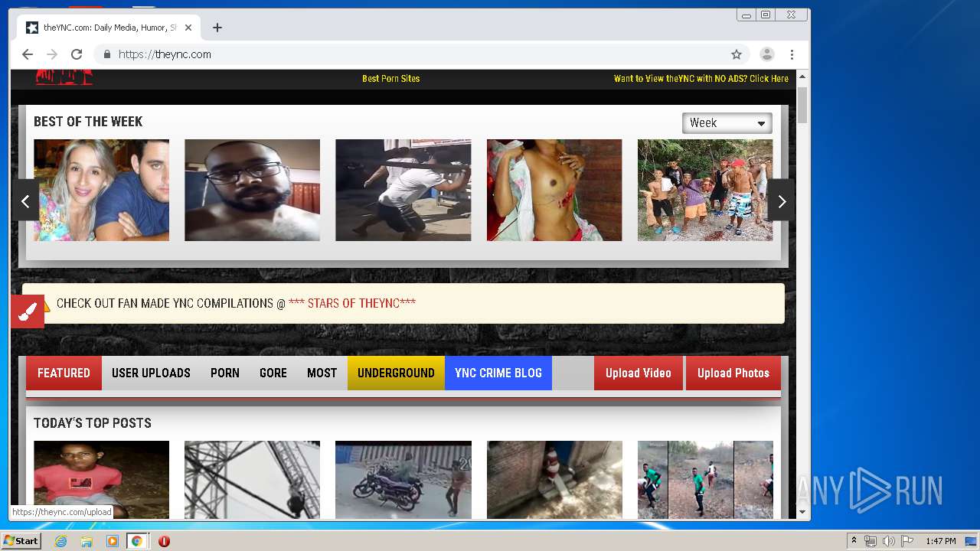Screen dimensions: 980x551
Task: Show next items with carousel right arrow
Action: (781, 201)
